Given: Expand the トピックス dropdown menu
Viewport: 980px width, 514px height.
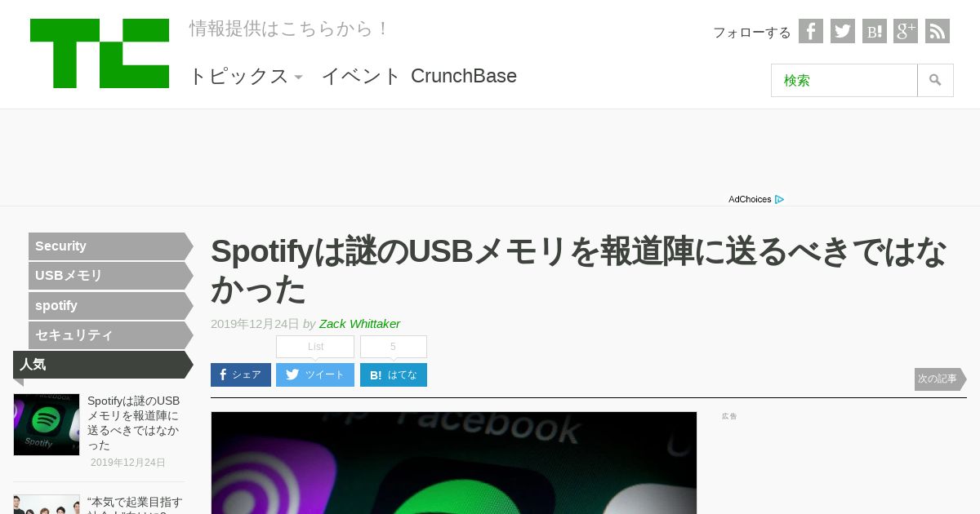Looking at the screenshot, I should (x=246, y=76).
